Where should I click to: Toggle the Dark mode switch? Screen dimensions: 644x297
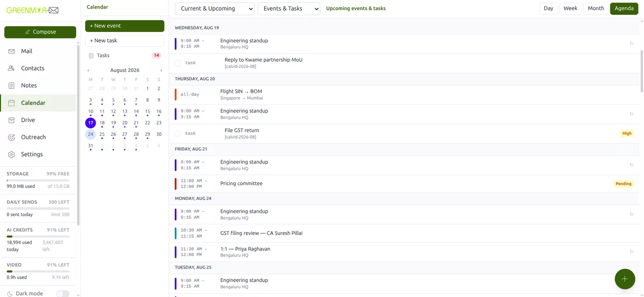pos(63,294)
